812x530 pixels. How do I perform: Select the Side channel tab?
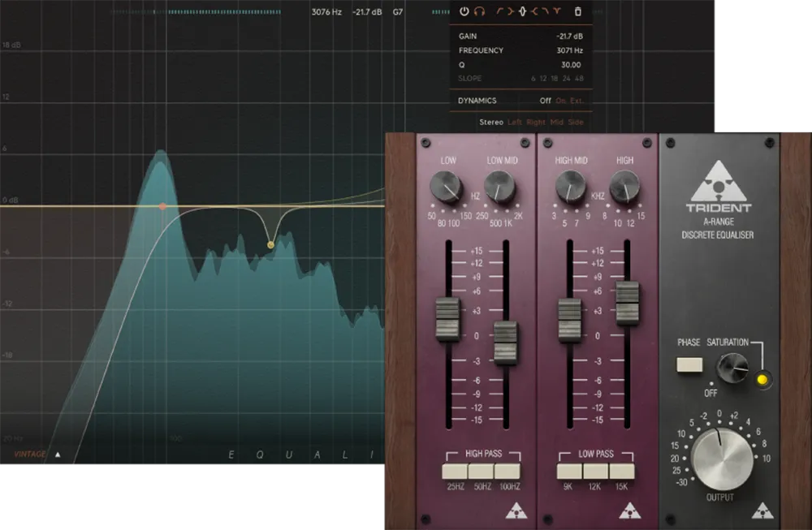coord(575,121)
